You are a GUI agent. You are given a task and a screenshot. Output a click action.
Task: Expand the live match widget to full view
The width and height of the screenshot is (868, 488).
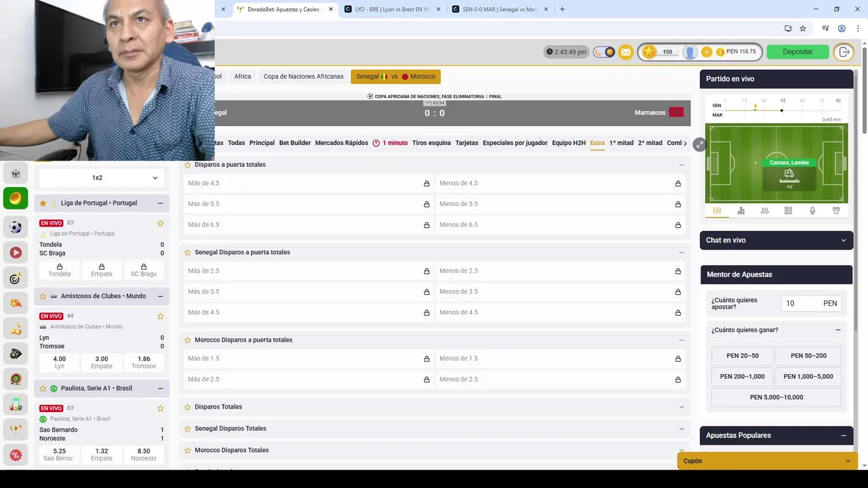(x=699, y=144)
